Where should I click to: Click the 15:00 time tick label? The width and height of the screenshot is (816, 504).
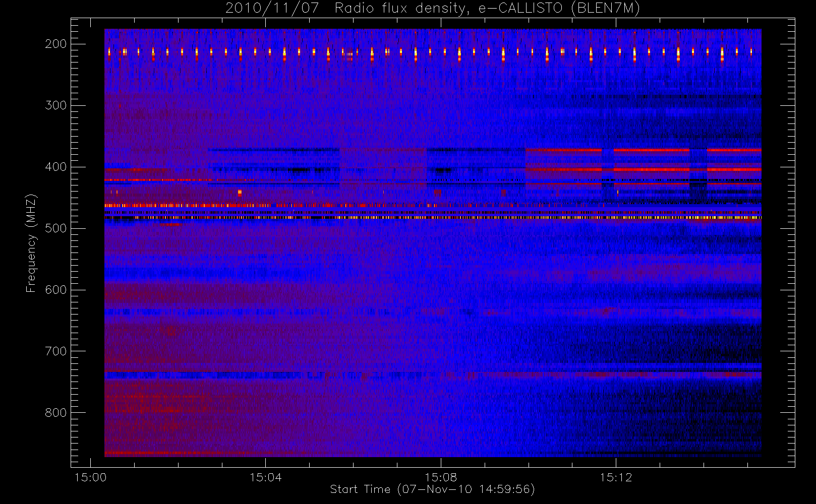pyautogui.click(x=90, y=477)
